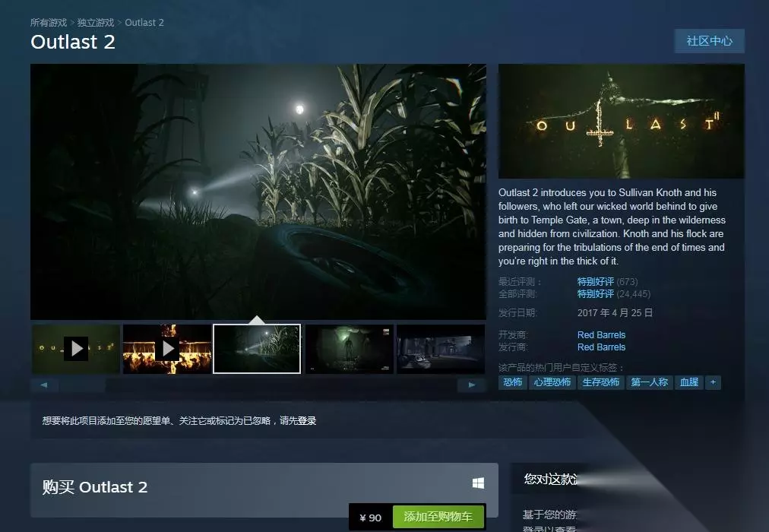
Task: Select the 心理恐怖 tag
Action: click(552, 382)
